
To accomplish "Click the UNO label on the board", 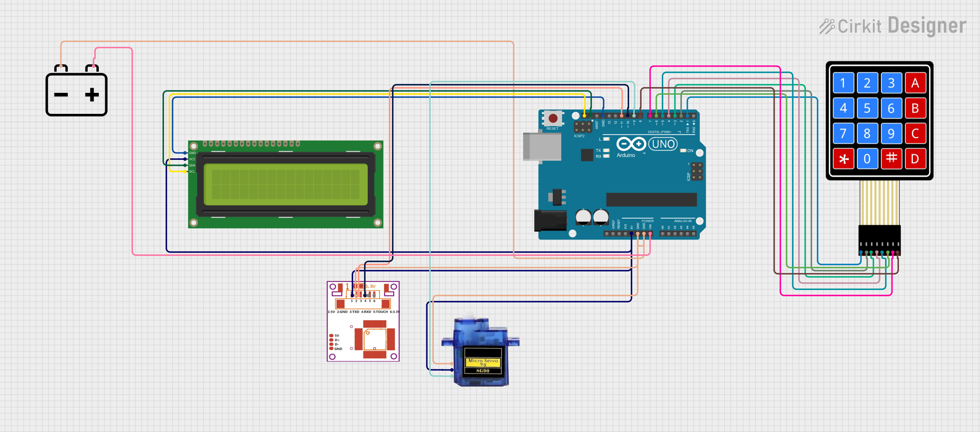I will (663, 144).
